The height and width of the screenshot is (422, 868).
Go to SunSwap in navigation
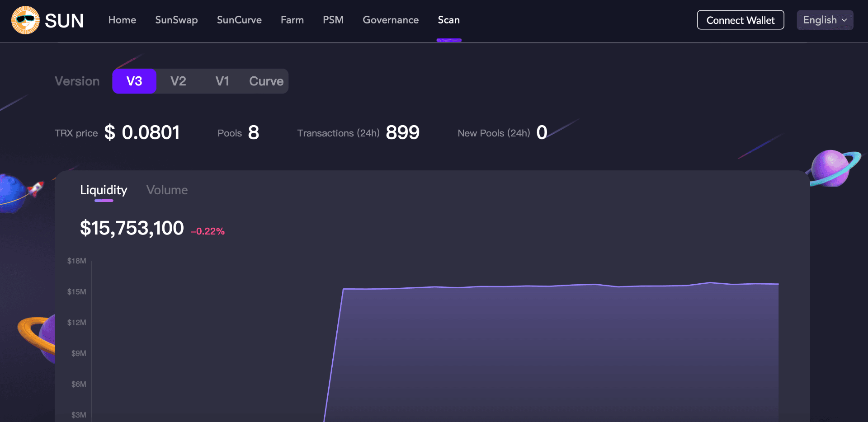pyautogui.click(x=176, y=20)
